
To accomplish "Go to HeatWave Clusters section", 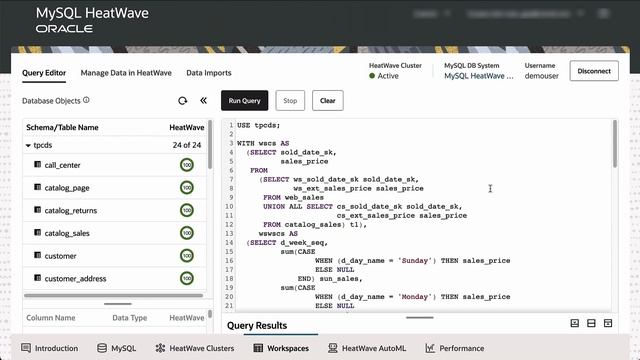I will (x=195, y=348).
